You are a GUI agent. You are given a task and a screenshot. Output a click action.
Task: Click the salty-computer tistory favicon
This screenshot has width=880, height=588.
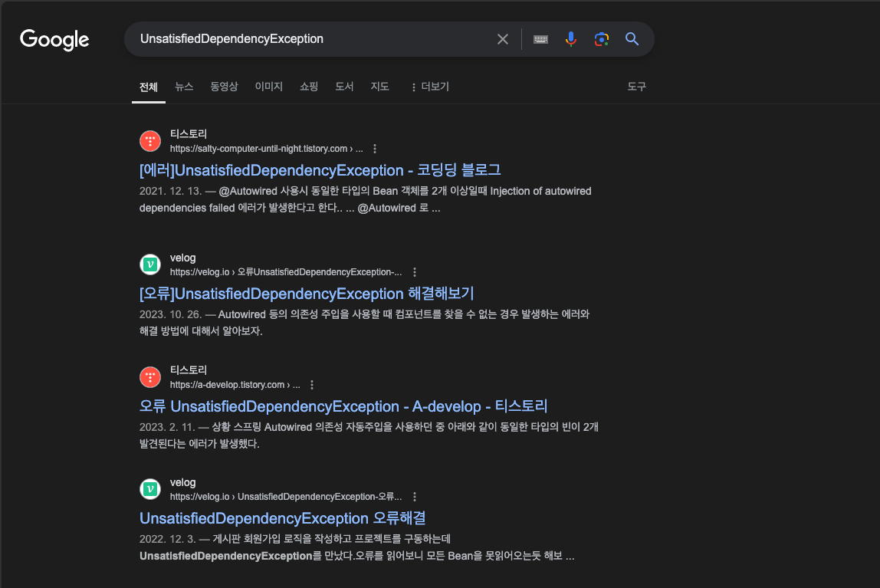point(149,141)
